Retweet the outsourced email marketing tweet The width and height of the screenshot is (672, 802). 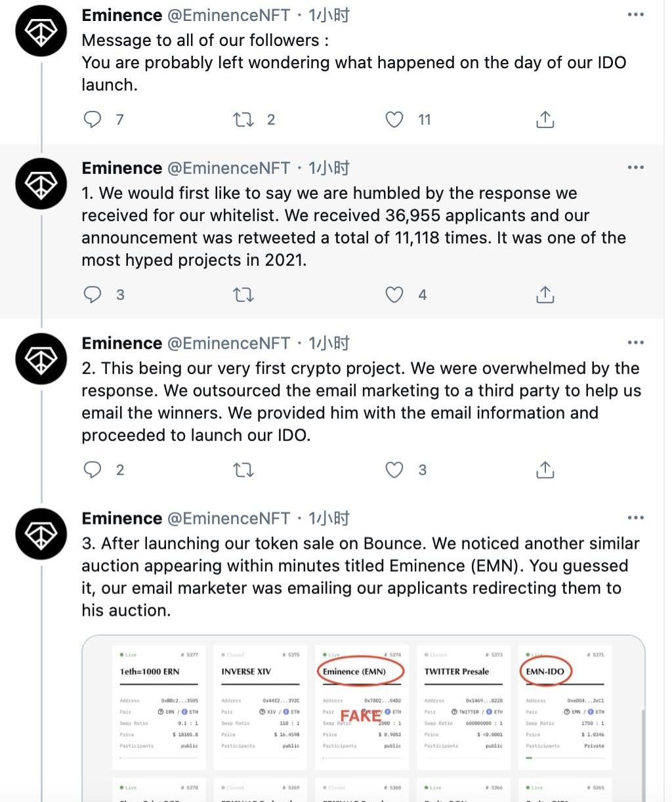(x=244, y=470)
